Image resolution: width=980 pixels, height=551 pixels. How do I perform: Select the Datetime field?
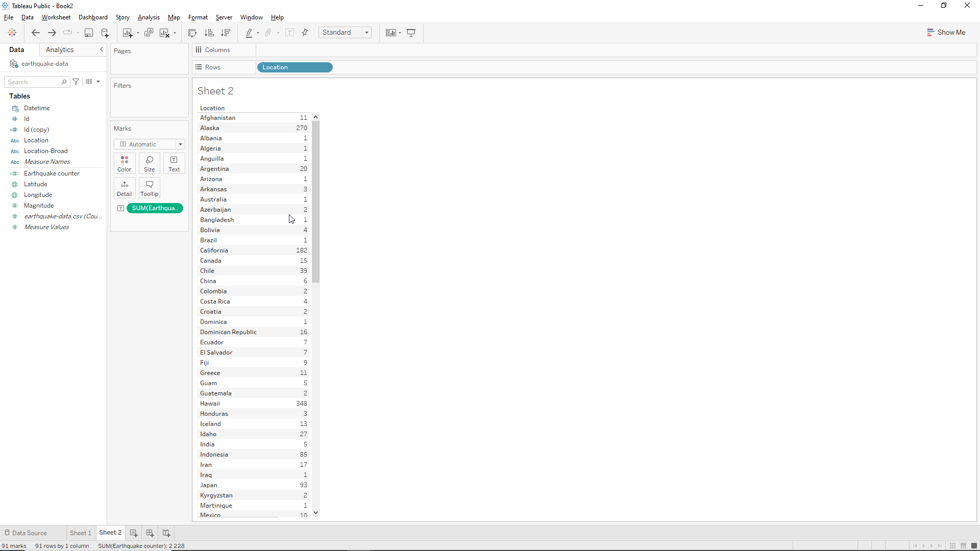(37, 108)
